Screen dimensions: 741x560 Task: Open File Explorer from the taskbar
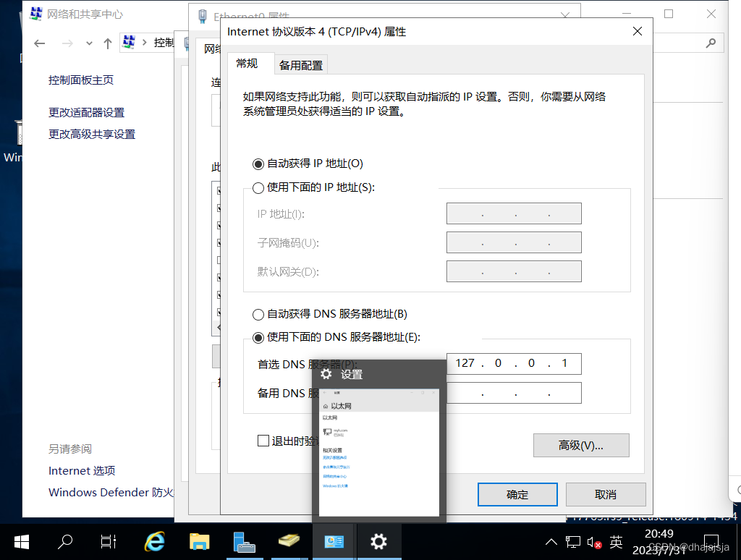200,542
